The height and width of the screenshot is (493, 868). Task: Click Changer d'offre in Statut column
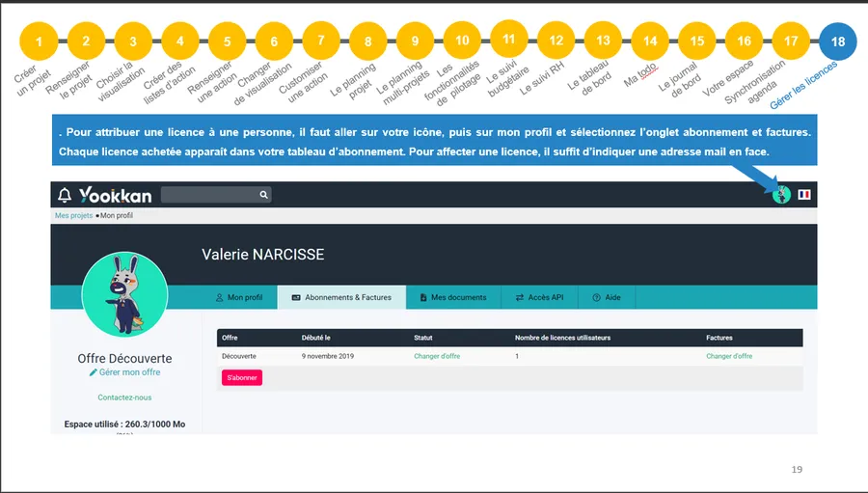point(437,356)
